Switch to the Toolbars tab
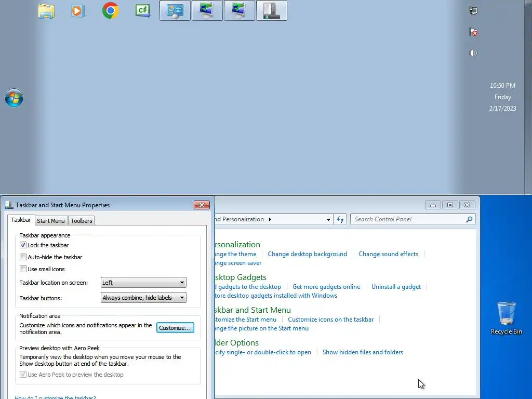532x399 pixels. point(82,221)
